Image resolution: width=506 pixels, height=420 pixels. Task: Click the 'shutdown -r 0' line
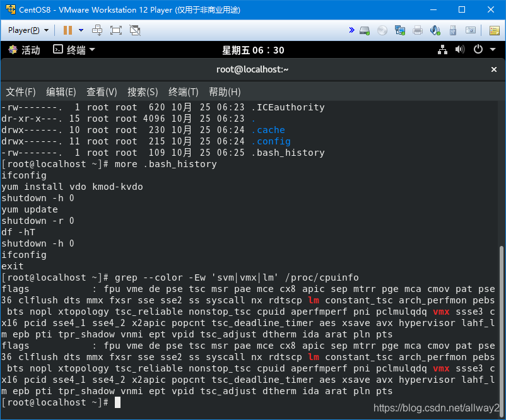[x=38, y=221]
